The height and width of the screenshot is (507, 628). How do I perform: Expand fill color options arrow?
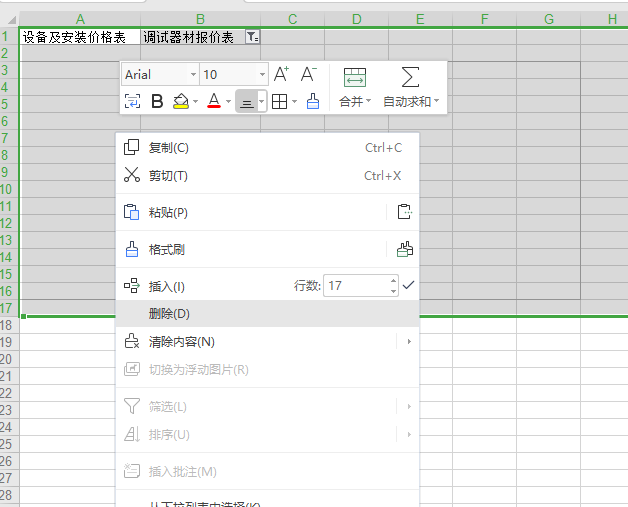(195, 101)
